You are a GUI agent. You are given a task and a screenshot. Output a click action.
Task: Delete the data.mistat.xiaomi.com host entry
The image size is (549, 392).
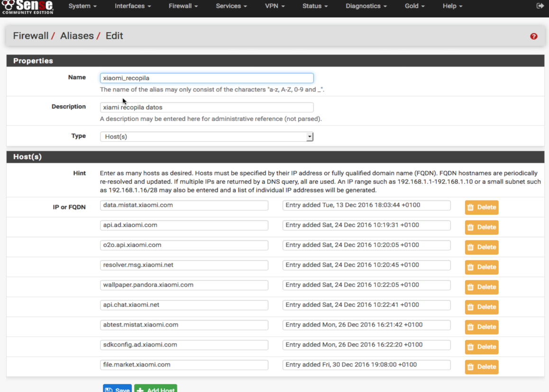481,208
